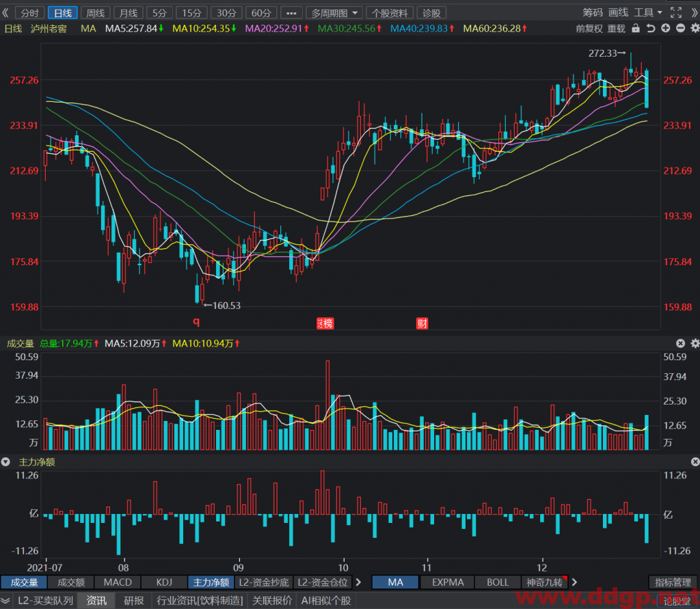Select L2-资金抄底 indicator tab
Viewport: 700px width, 609px height.
pos(264,582)
